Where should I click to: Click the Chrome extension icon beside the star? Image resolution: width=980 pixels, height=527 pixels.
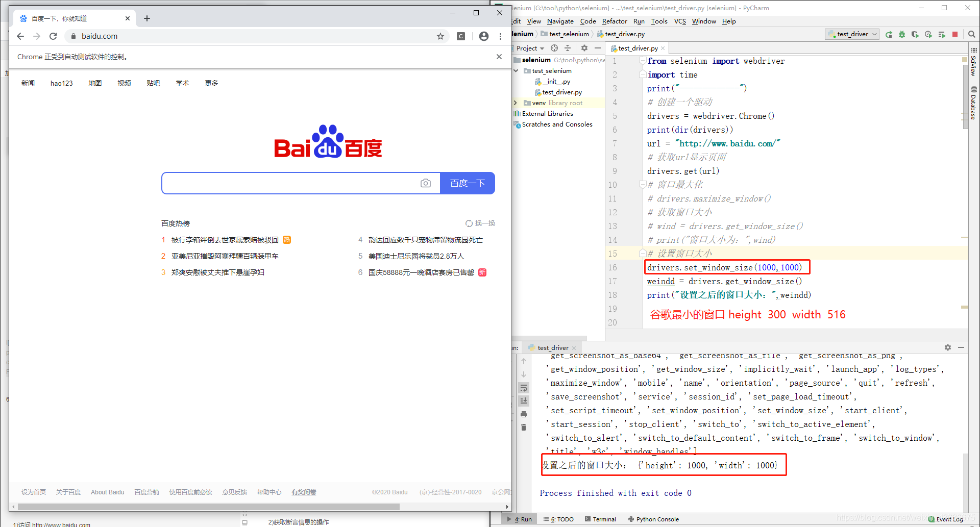pyautogui.click(x=461, y=36)
